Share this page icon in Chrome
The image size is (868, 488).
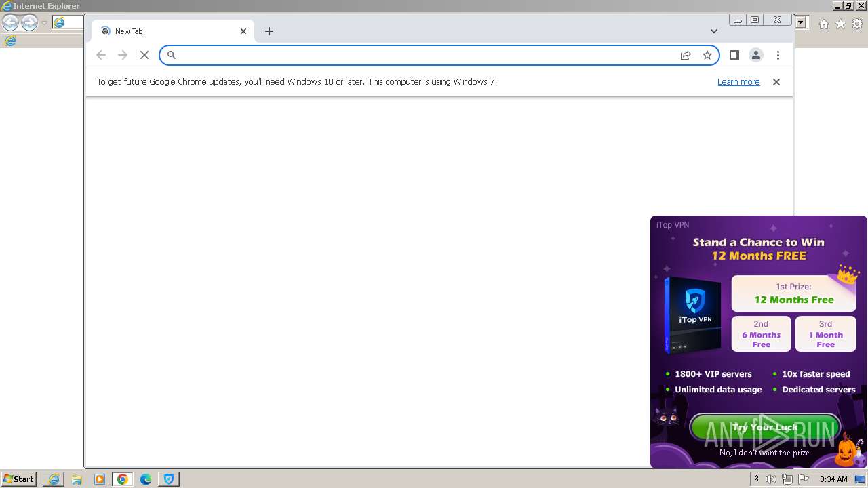686,55
